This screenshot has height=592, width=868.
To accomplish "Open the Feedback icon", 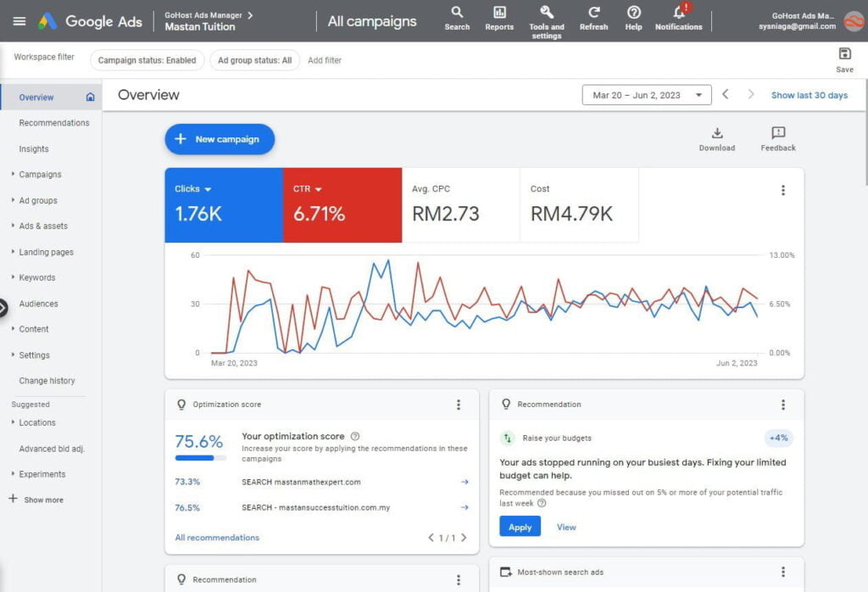I will (778, 133).
